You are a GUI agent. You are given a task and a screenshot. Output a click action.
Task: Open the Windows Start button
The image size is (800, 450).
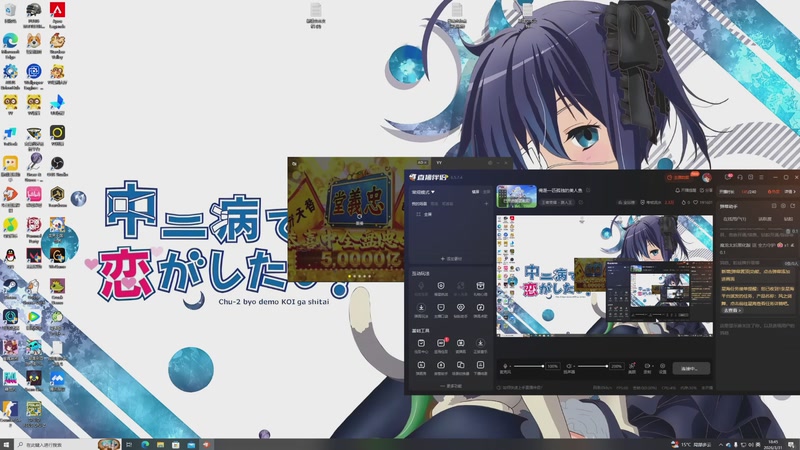tap(7, 444)
